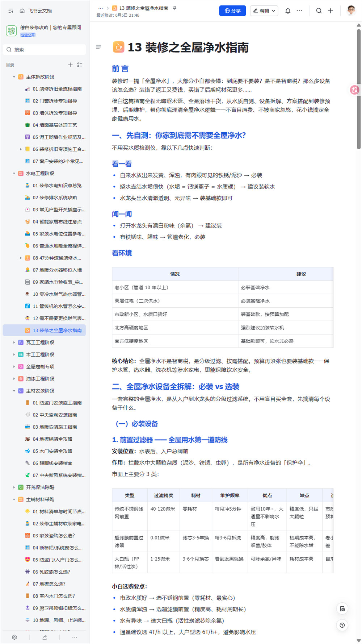Open document outline icon beside title
Screen dimensions: 362x644
(98, 47)
